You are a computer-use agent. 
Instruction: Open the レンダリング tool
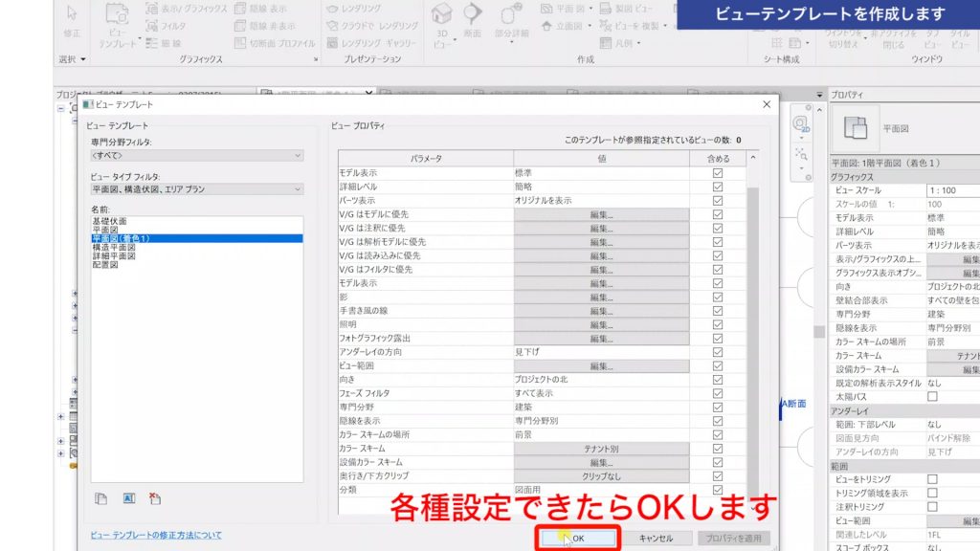pyautogui.click(x=351, y=10)
